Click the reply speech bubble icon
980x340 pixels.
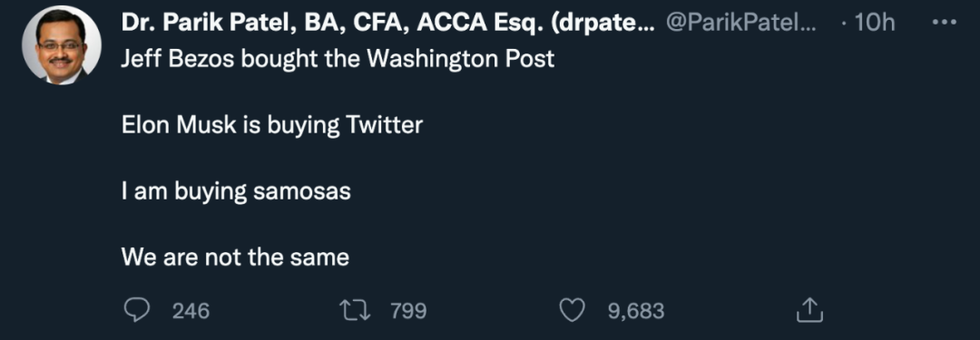click(137, 310)
